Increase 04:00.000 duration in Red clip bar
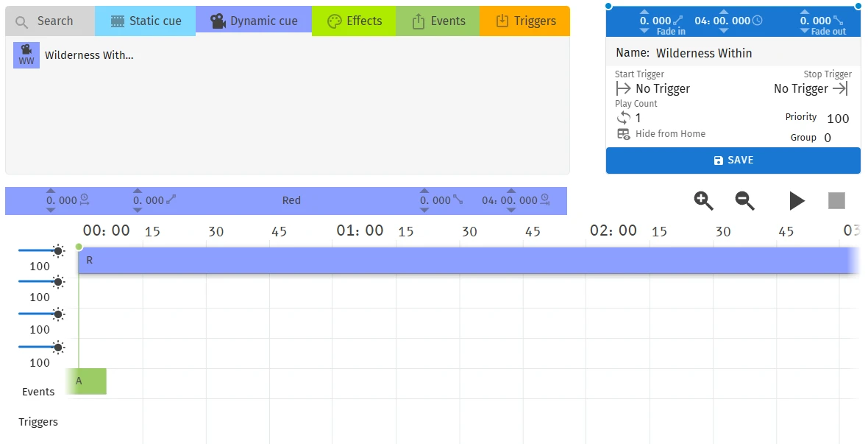The height and width of the screenshot is (444, 868). [x=511, y=191]
